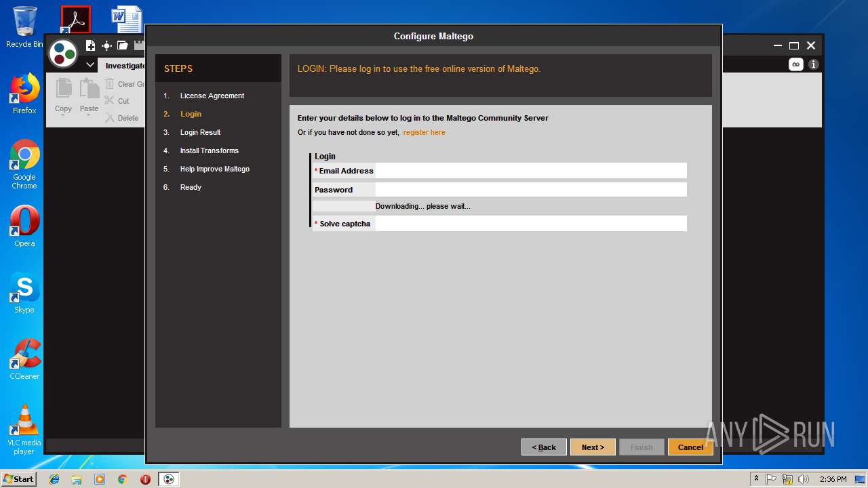Click the crosshair target icon in Maltego toolbar
868x488 pixels.
click(x=106, y=45)
